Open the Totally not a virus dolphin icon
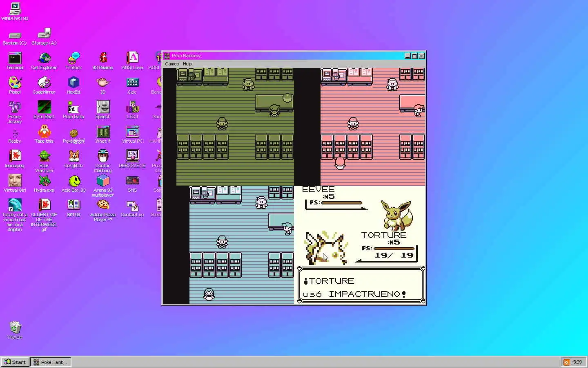 pyautogui.click(x=15, y=215)
